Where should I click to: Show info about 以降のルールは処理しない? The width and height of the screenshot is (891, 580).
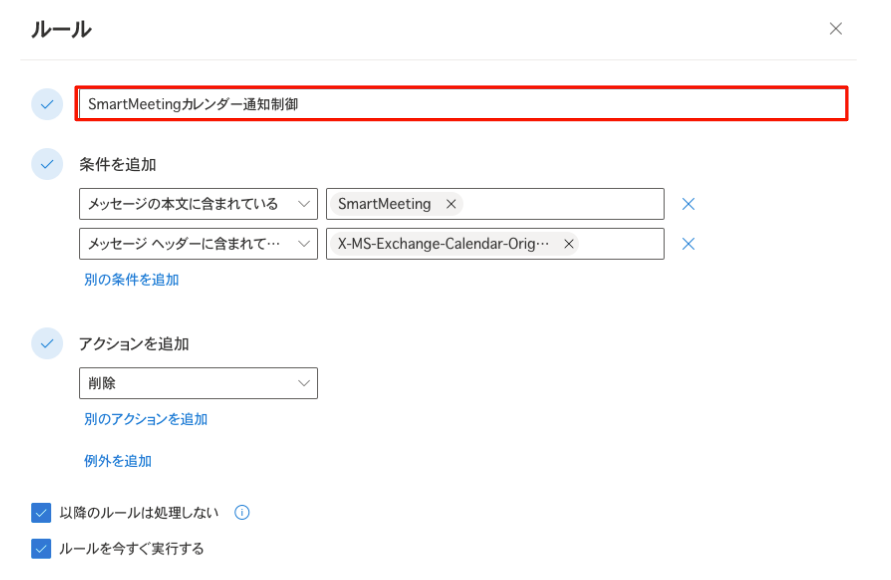[x=242, y=512]
